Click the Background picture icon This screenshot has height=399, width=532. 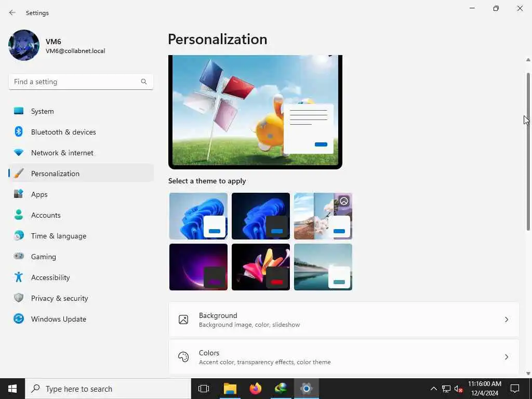(x=183, y=320)
